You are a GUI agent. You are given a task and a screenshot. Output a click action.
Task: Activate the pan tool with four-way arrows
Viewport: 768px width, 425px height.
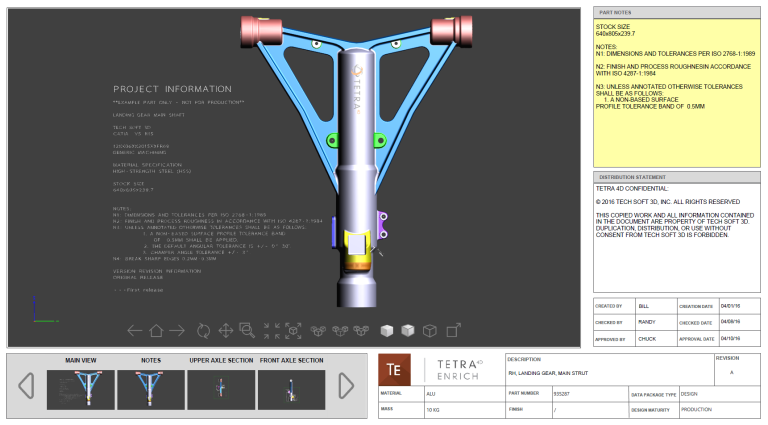[x=225, y=331]
